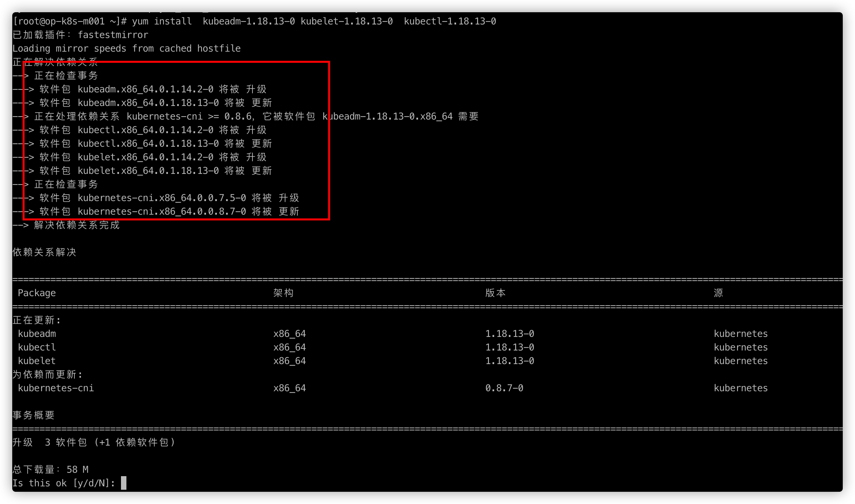
Task: Click the kubectl.x86_64.0.1.14.2-0 package line
Action: coord(139,130)
